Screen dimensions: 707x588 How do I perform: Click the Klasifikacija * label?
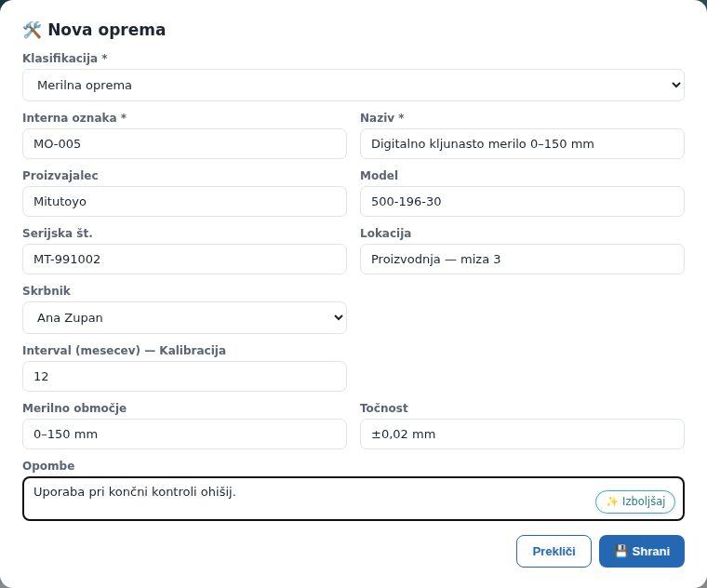click(65, 59)
